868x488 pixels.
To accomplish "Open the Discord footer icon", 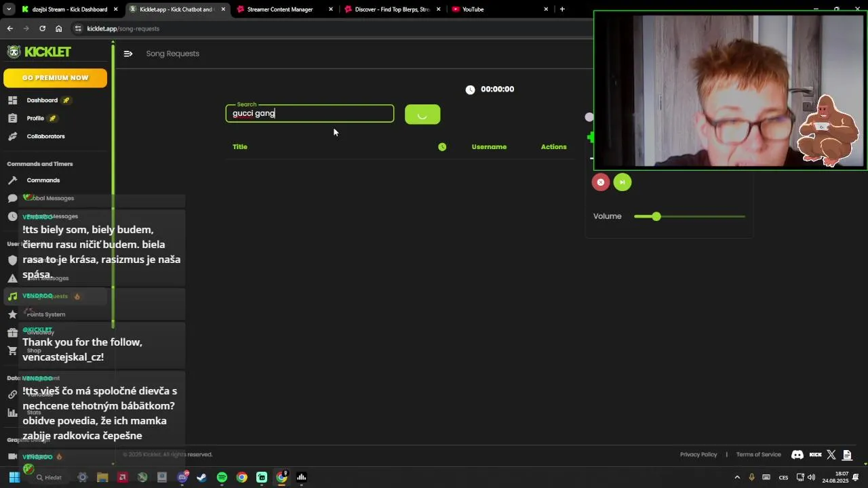I will pyautogui.click(x=797, y=455).
